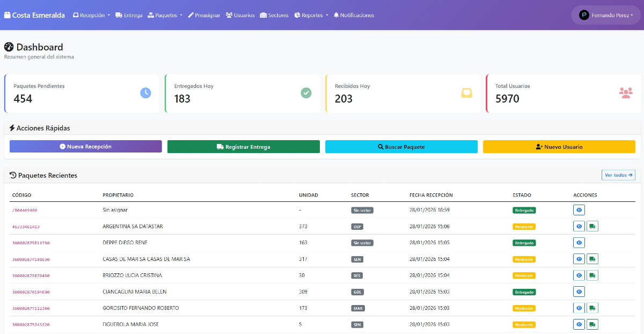
Task: Click the inbox icon on Recibidos Hoy card
Action: coord(467,93)
